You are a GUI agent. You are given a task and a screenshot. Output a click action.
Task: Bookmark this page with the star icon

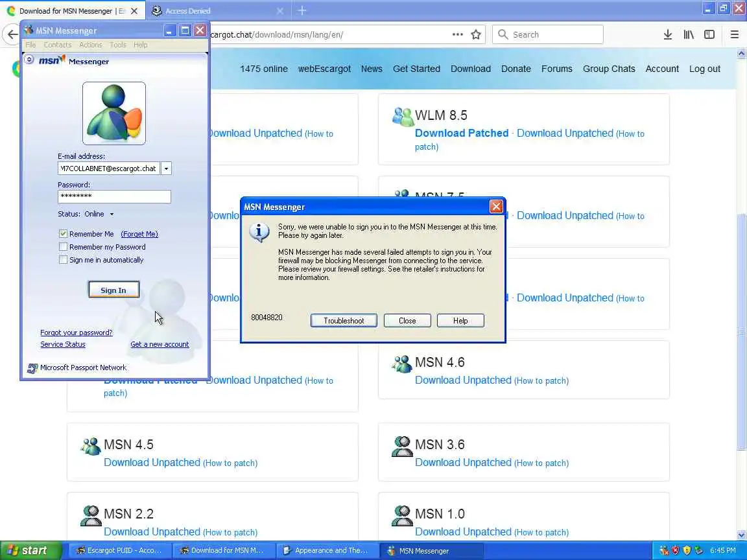tap(475, 34)
